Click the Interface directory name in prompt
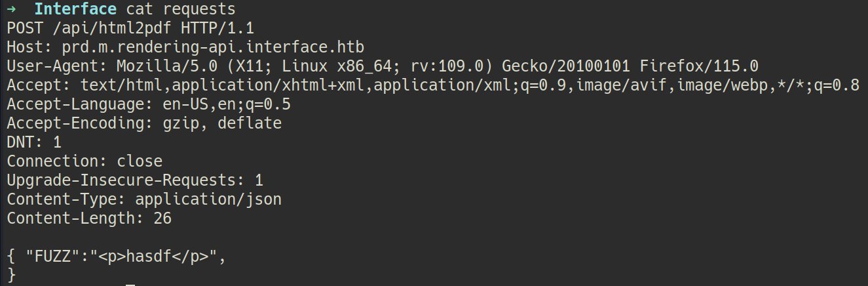 pyautogui.click(x=75, y=10)
